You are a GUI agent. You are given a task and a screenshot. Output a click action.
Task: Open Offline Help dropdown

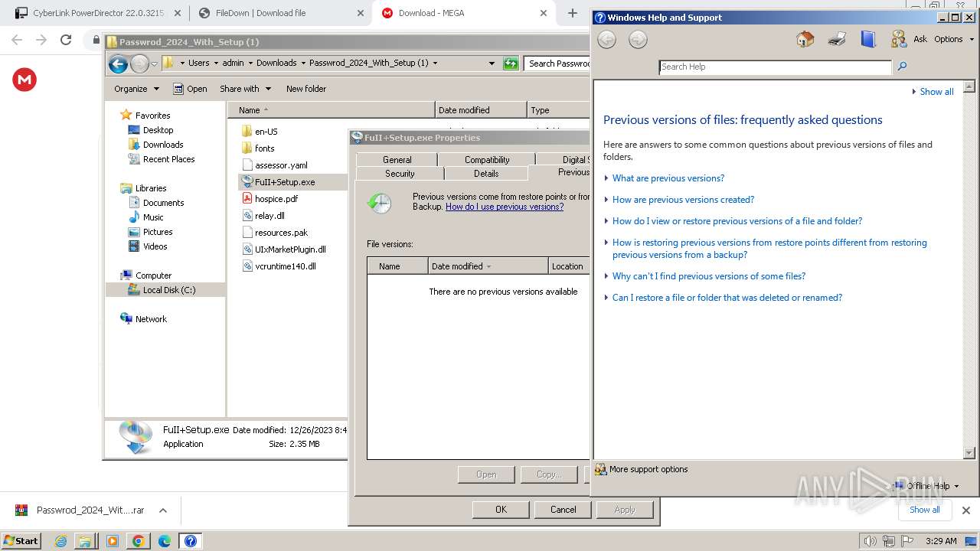[x=926, y=486]
